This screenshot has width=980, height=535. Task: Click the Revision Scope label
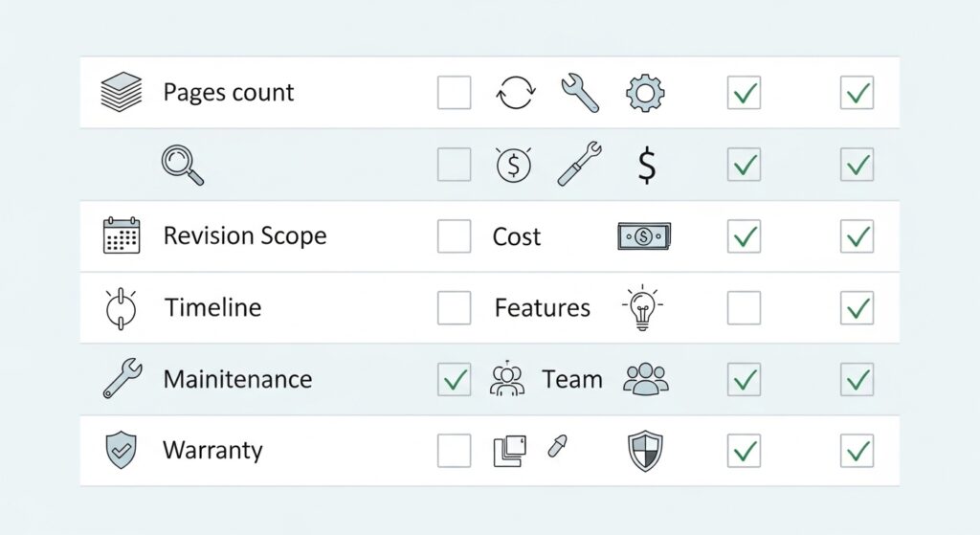point(245,236)
